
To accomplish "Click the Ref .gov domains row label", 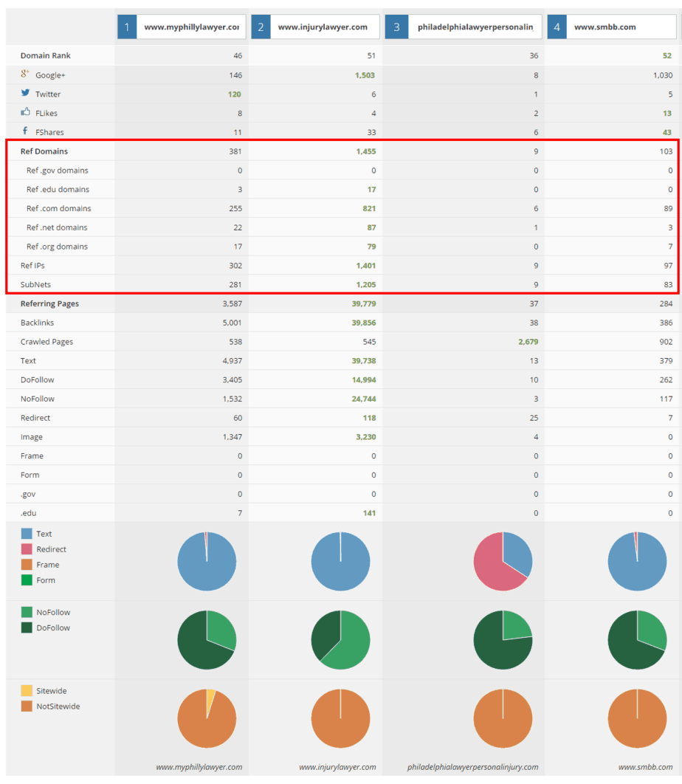I will [57, 170].
